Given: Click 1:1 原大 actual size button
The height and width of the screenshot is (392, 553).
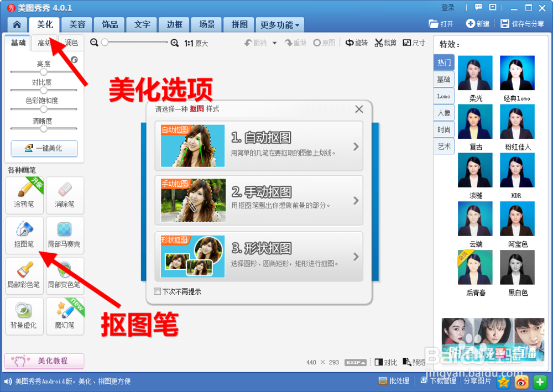Looking at the screenshot, I should tap(196, 43).
